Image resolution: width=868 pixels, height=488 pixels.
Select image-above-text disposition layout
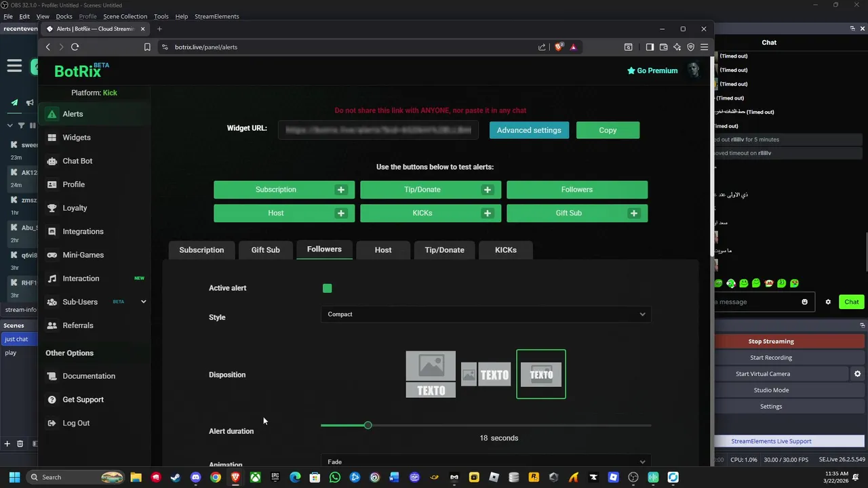tap(431, 374)
